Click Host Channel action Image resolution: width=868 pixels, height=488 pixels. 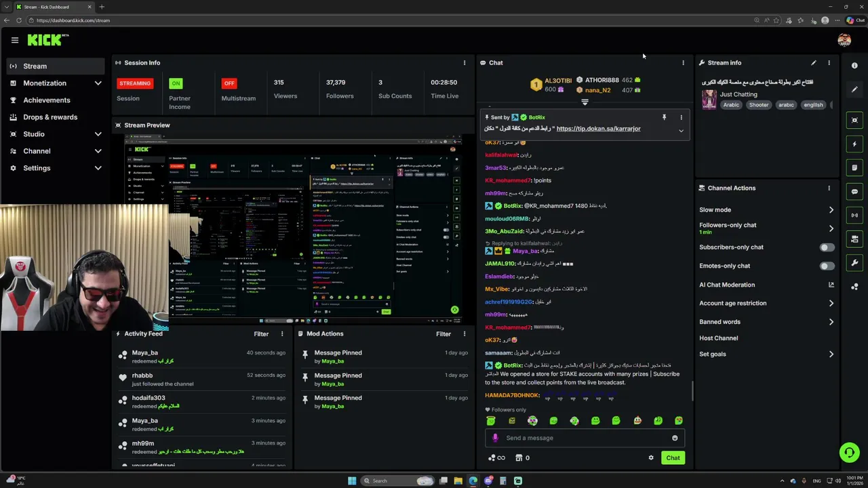pyautogui.click(x=718, y=338)
